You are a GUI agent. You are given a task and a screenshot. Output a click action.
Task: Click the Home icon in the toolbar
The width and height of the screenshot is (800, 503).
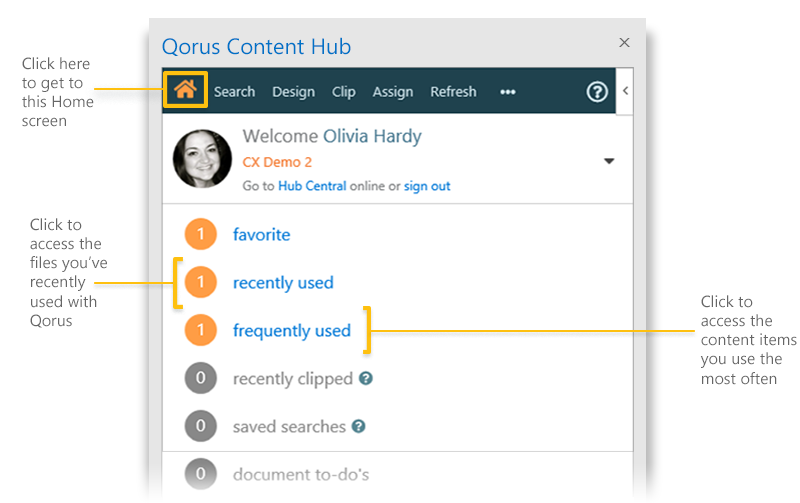185,90
